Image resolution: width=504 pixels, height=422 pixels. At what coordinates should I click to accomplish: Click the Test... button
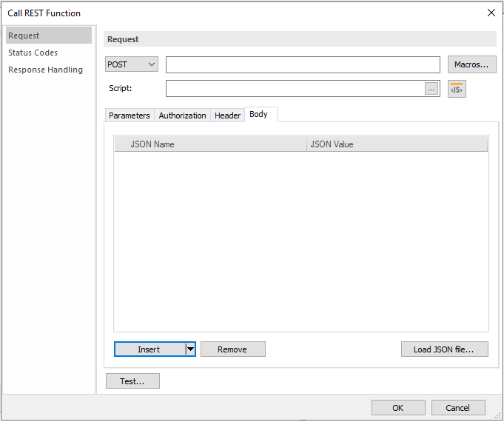(132, 381)
